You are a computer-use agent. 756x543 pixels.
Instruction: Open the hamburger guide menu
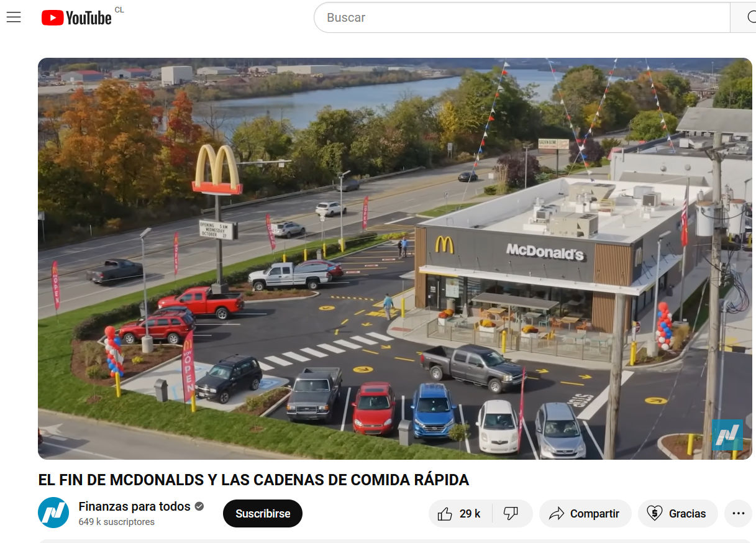(x=14, y=17)
